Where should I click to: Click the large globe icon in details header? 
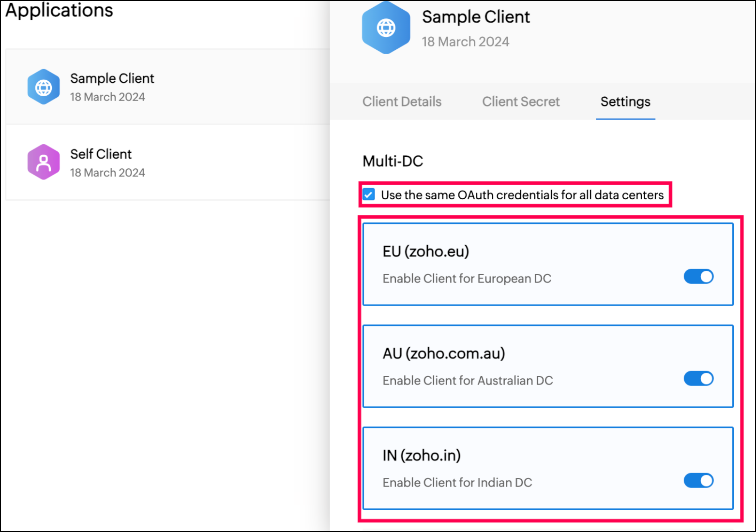(386, 28)
